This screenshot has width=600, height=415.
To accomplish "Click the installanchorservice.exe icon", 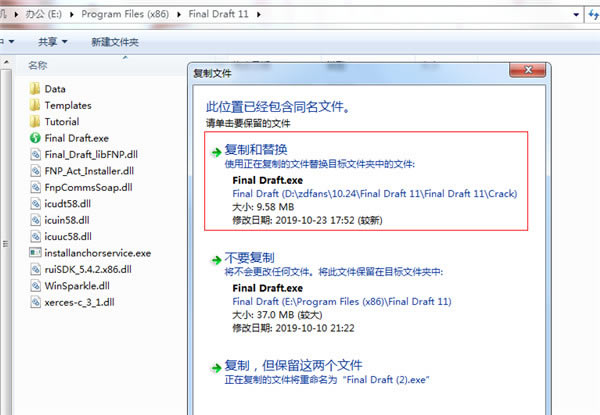I will pyautogui.click(x=35, y=253).
